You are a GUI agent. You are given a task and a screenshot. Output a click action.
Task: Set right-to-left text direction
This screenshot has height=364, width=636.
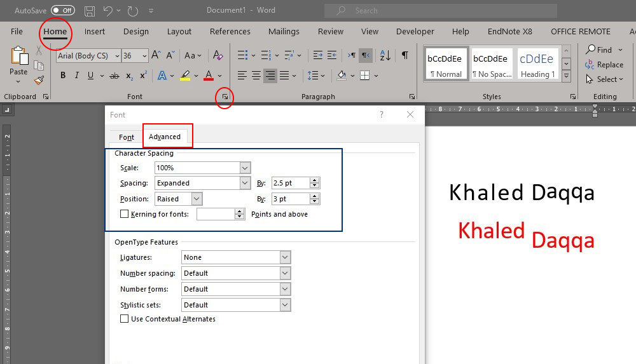366,55
